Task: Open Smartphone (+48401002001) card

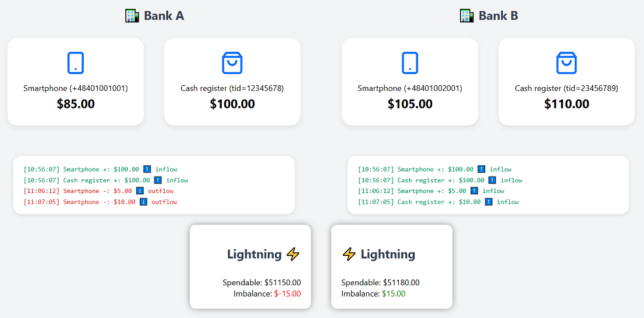Action: (410, 81)
